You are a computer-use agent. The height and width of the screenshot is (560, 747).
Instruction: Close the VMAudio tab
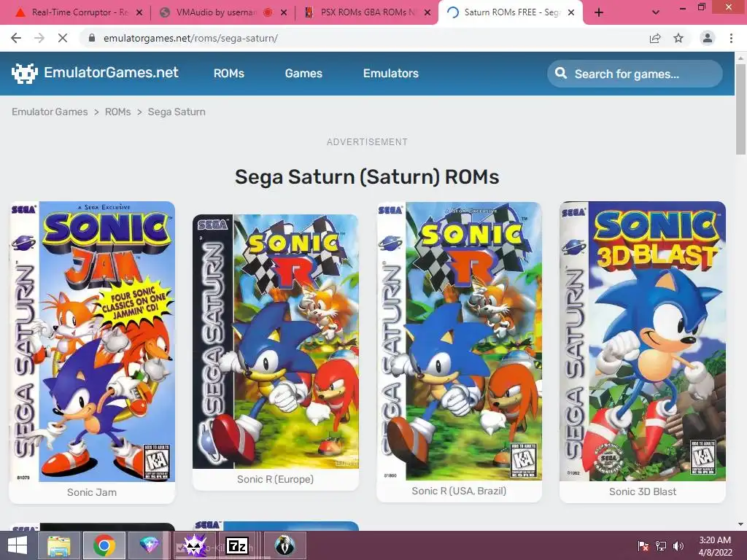pos(284,12)
